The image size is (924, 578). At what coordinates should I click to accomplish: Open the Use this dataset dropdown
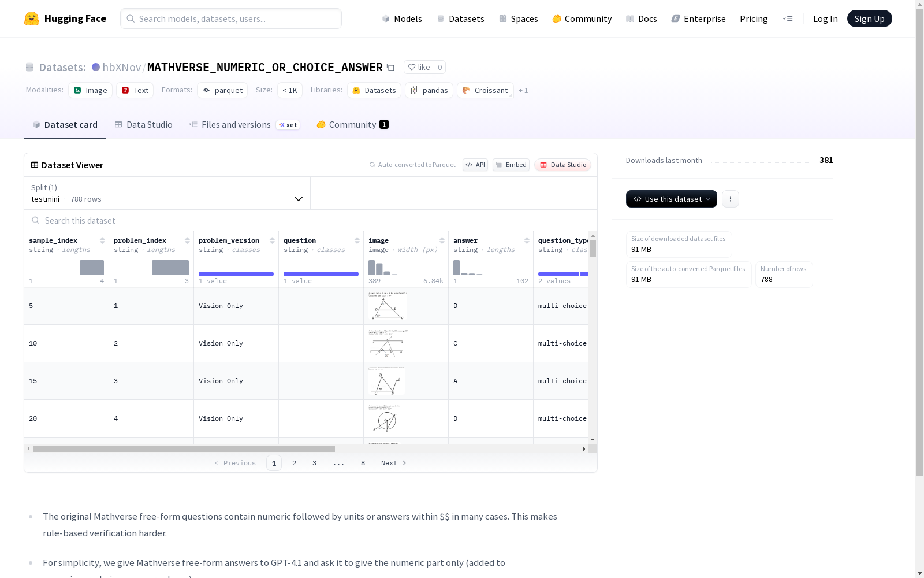(672, 199)
